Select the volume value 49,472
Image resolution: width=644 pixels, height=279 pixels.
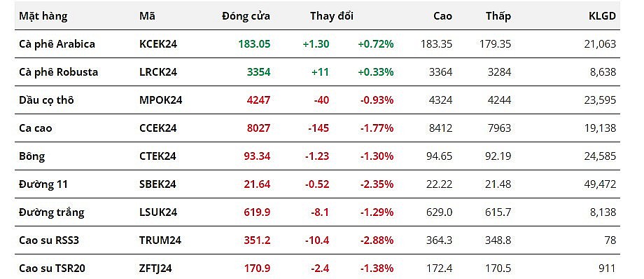(600, 184)
